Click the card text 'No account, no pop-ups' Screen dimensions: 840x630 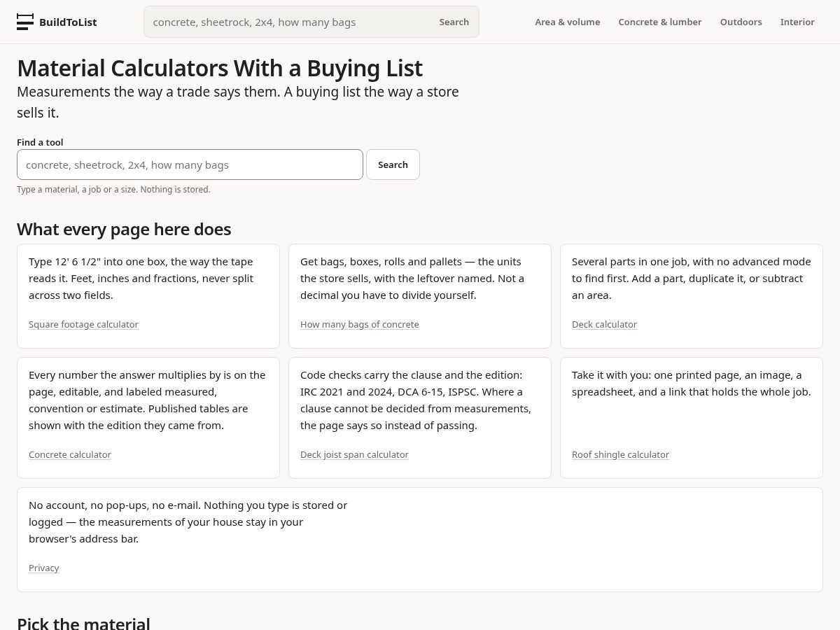coord(188,521)
